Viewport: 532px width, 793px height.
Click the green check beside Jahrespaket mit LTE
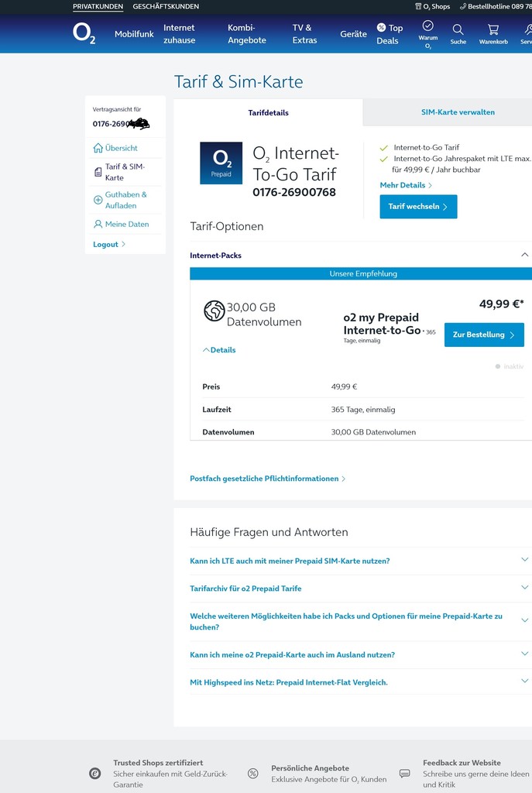[384, 159]
